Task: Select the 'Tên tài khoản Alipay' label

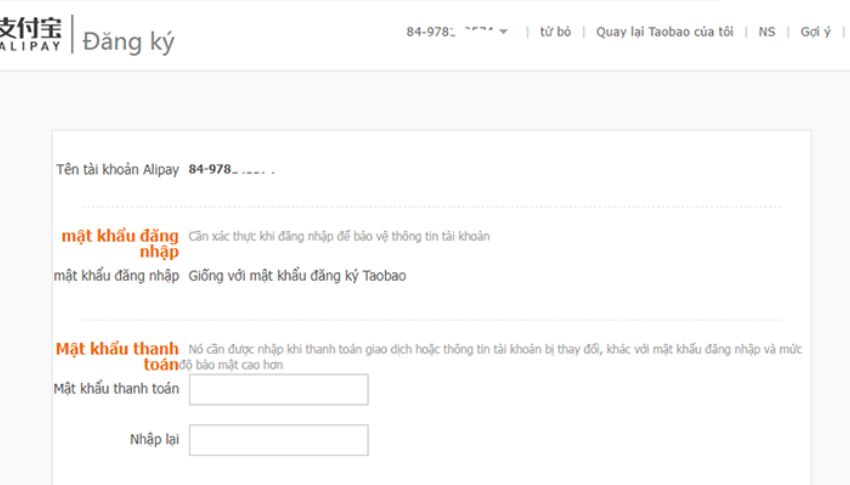Action: point(118,170)
